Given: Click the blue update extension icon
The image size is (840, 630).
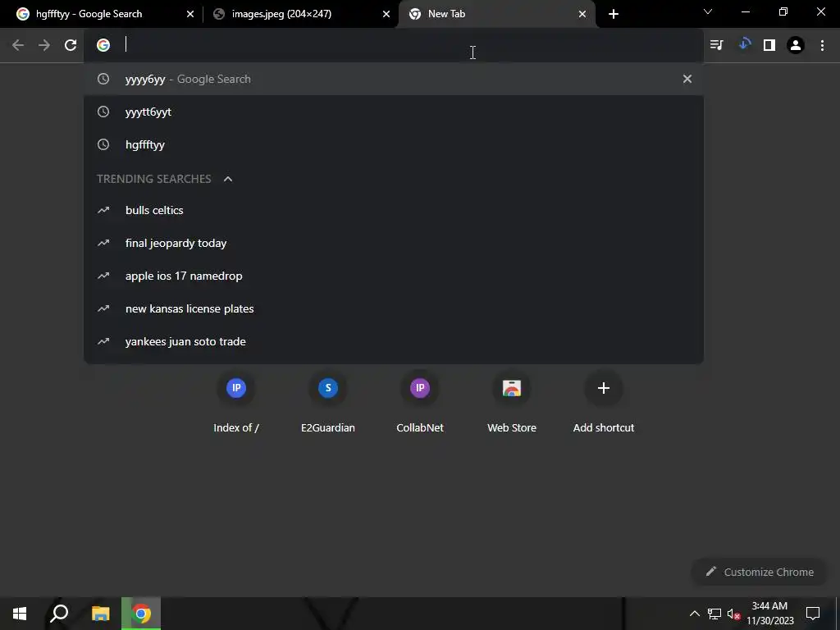Looking at the screenshot, I should tap(744, 44).
